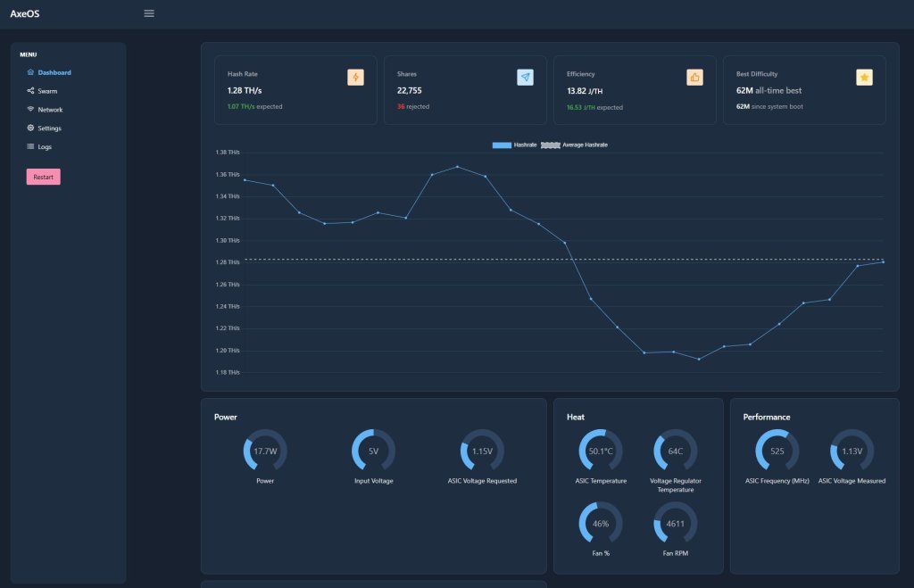The image size is (914, 588).
Task: Click the AxeOS logo link
Action: point(25,13)
